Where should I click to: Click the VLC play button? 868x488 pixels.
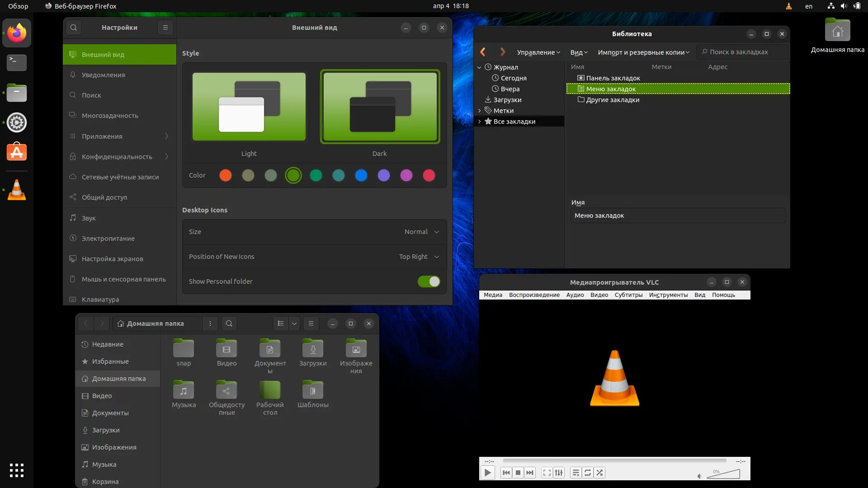tap(487, 473)
